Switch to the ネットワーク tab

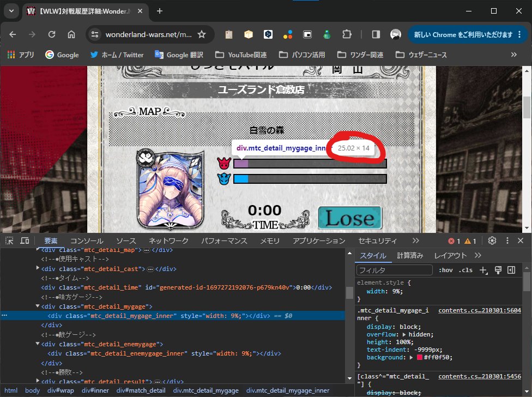168,241
